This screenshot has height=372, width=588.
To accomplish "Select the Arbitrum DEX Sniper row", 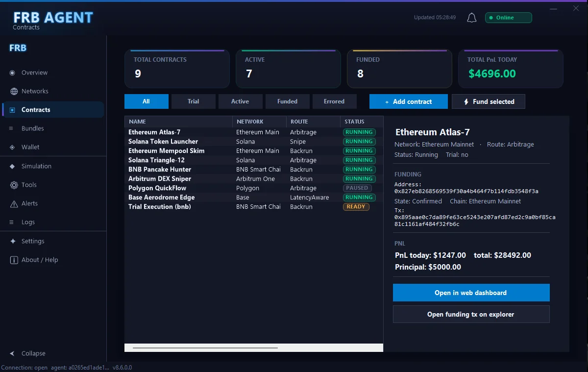I will [x=254, y=179].
